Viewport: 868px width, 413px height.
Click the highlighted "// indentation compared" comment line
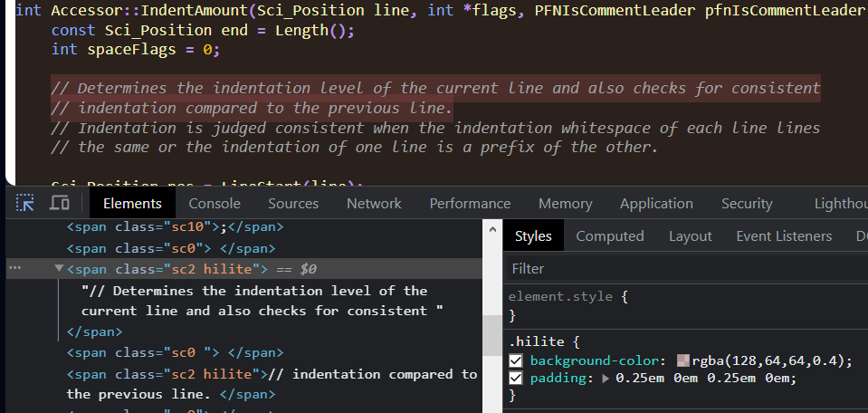tap(252, 109)
